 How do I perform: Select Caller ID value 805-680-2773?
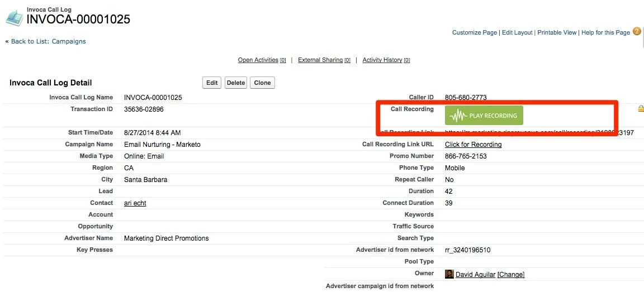click(x=466, y=98)
